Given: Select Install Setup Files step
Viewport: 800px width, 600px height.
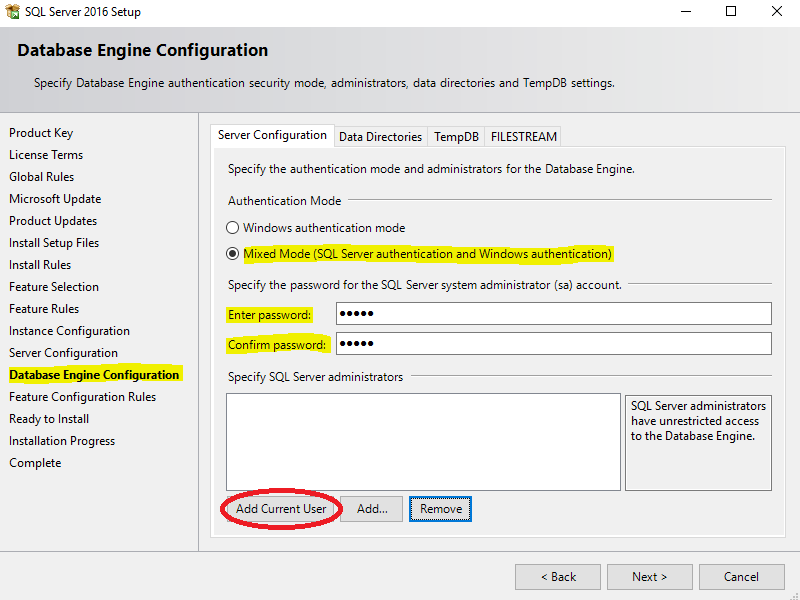Looking at the screenshot, I should click(x=54, y=243).
